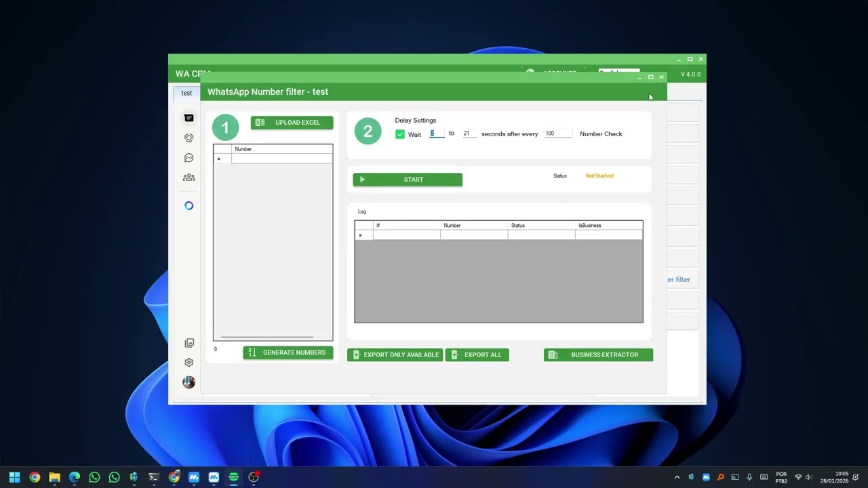Open the terminal icon in taskbar
The width and height of the screenshot is (868, 488).
pyautogui.click(x=154, y=477)
